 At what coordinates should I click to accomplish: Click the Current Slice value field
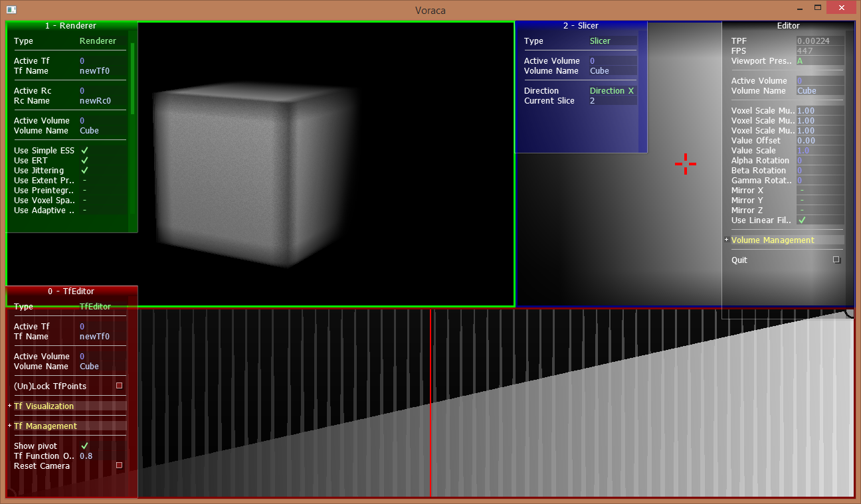(612, 101)
